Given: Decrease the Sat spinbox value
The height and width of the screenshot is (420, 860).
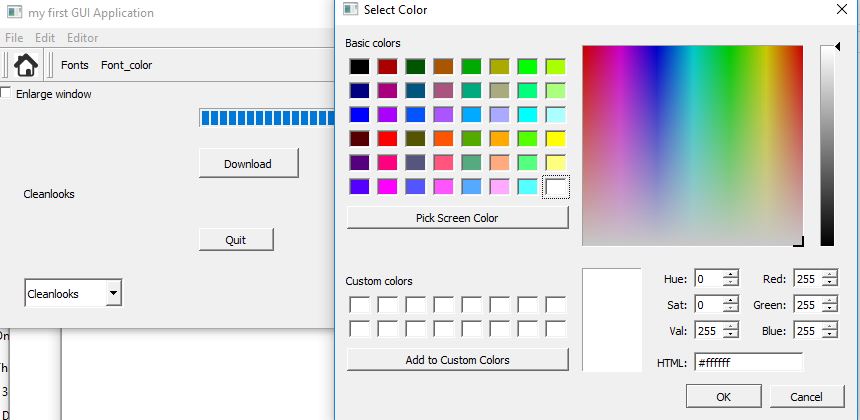Looking at the screenshot, I should pos(731,309).
